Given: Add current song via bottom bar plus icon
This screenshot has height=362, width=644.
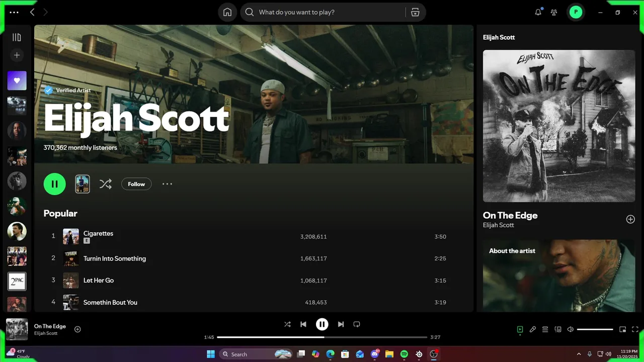Looking at the screenshot, I should pyautogui.click(x=77, y=329).
